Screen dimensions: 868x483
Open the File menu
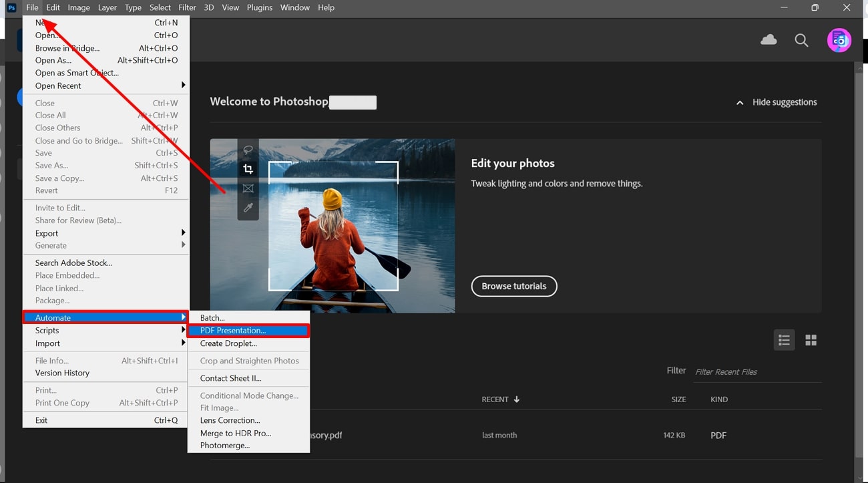click(32, 7)
